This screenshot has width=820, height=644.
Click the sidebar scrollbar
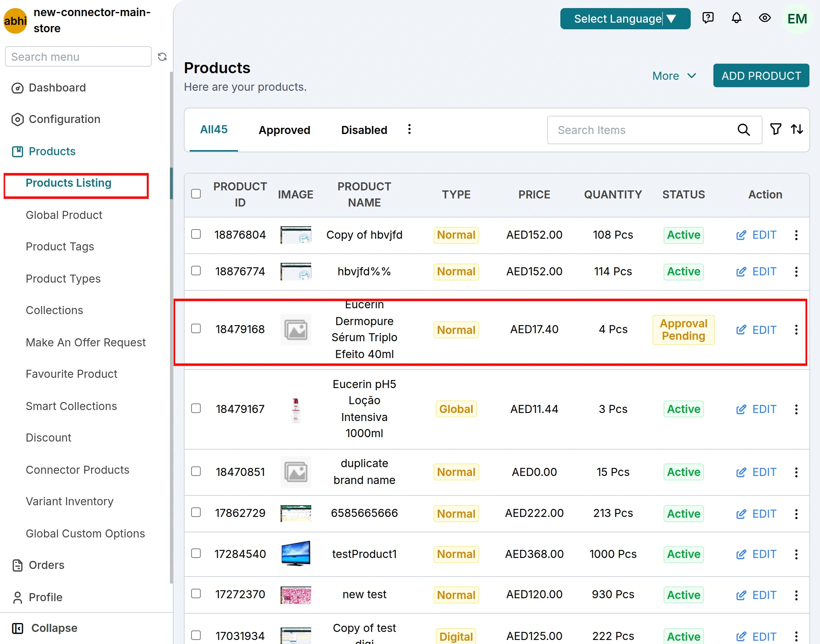click(x=171, y=328)
